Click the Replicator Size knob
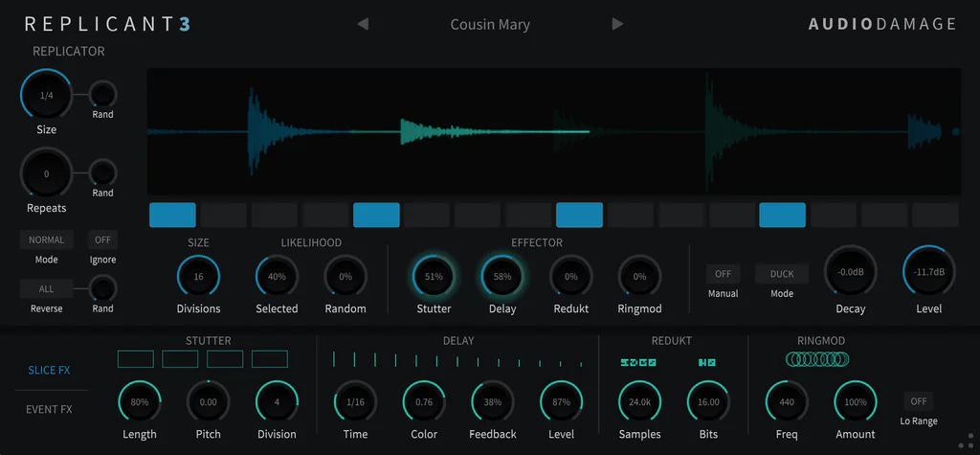Screen dimensions: 980x455 click(46, 96)
